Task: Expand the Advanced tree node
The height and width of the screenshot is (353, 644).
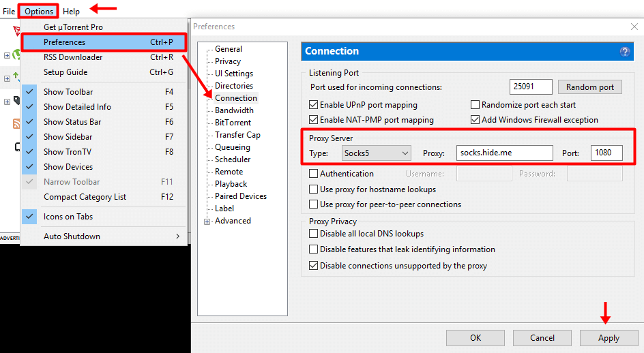Action: point(207,221)
